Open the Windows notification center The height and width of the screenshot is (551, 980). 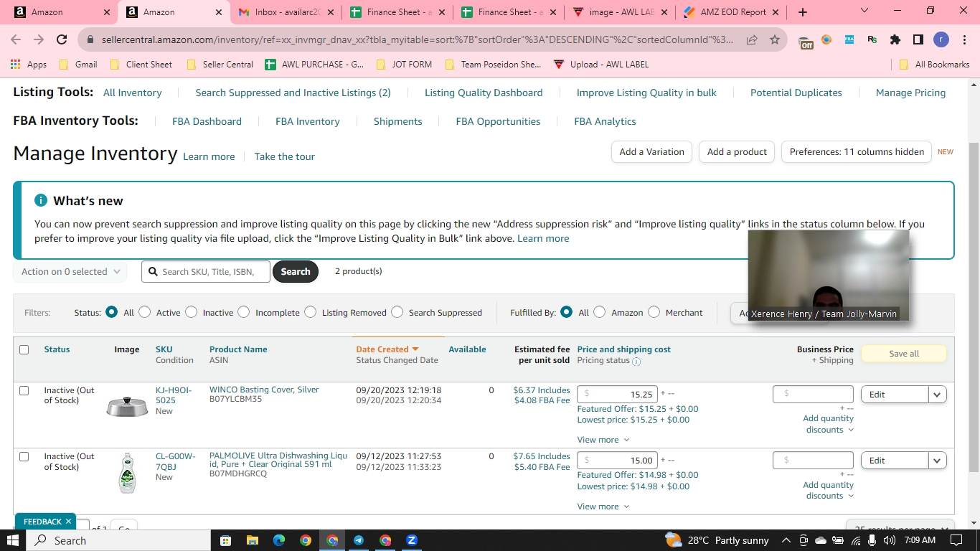(x=956, y=540)
